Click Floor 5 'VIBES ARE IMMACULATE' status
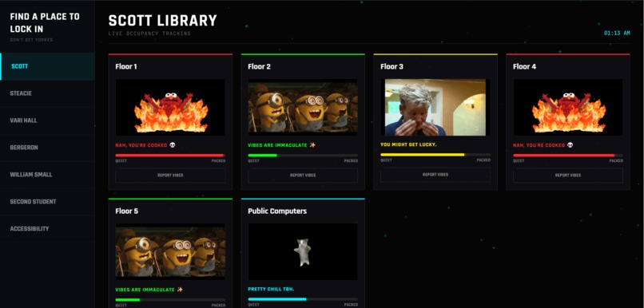Image resolution: width=644 pixels, height=308 pixels. pyautogui.click(x=145, y=290)
